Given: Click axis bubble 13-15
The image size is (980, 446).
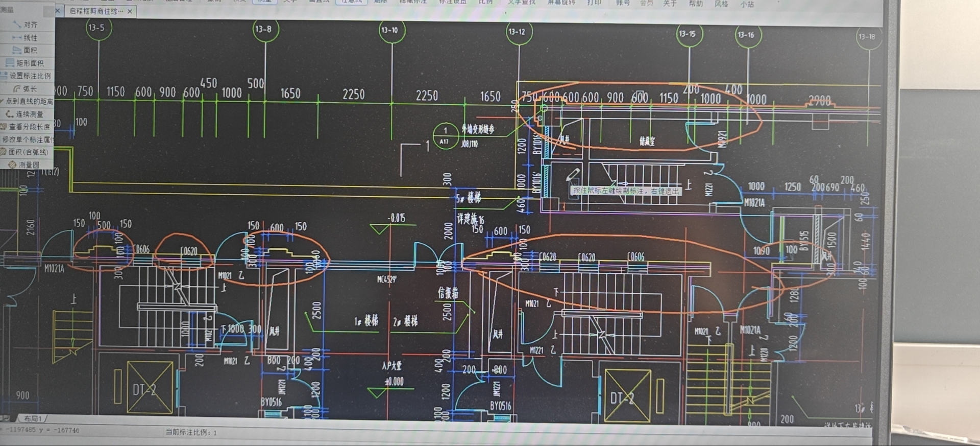Looking at the screenshot, I should (x=688, y=34).
